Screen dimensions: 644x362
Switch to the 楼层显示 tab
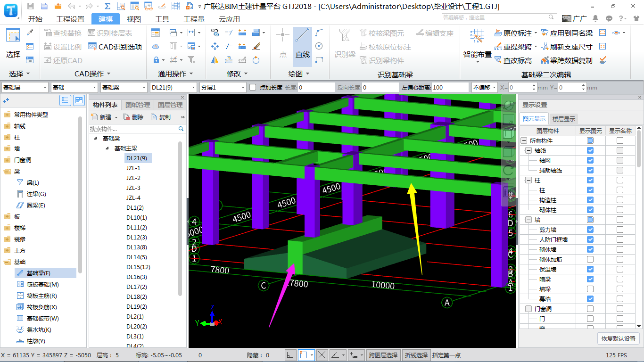click(x=564, y=119)
